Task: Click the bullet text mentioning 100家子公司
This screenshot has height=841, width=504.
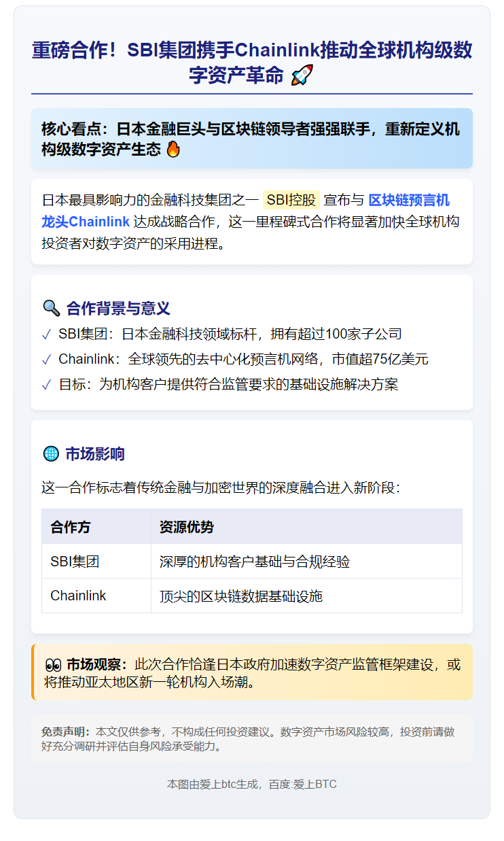Action: pos(230,334)
